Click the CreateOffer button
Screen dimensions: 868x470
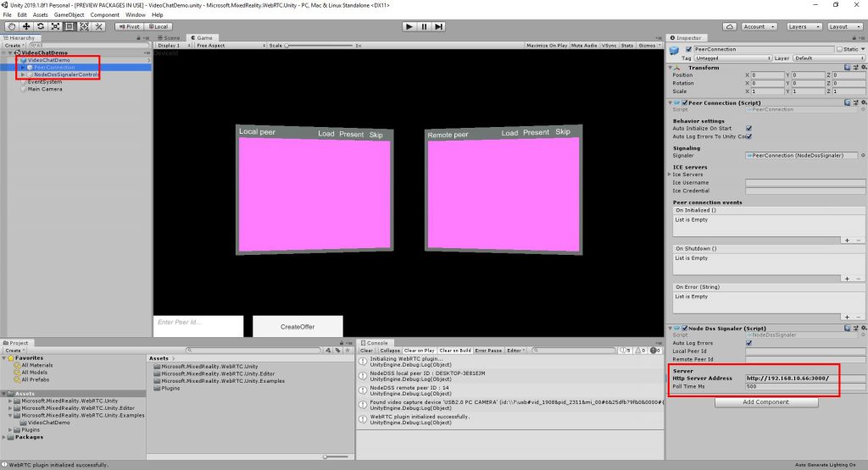point(298,326)
